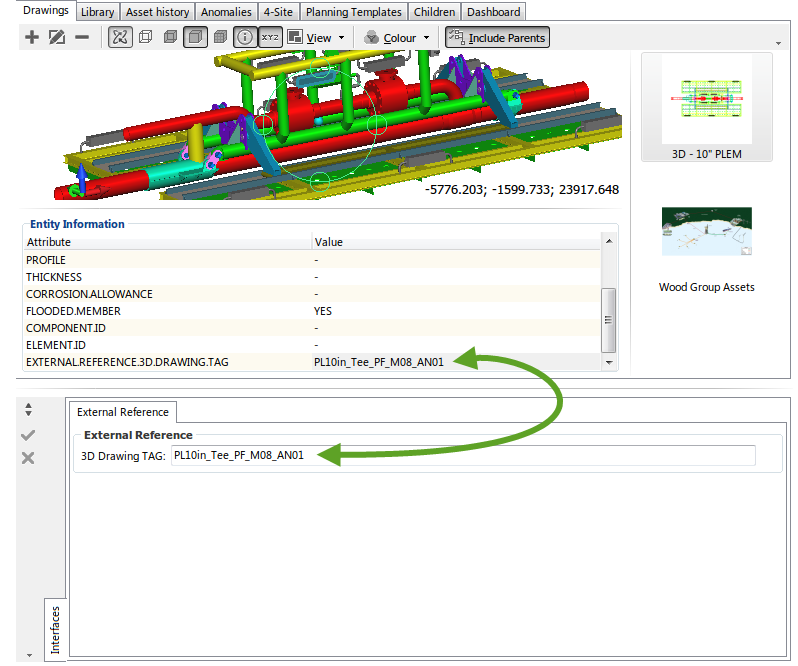Select the 3D - 10" PLEM drawing thumbnail
Screen dimensions: 798x666
point(707,107)
